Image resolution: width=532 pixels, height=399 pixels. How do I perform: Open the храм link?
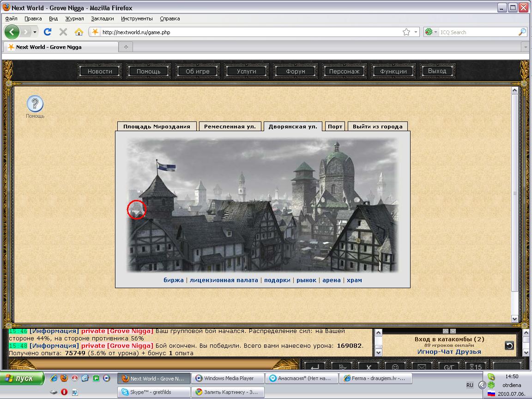pos(354,280)
